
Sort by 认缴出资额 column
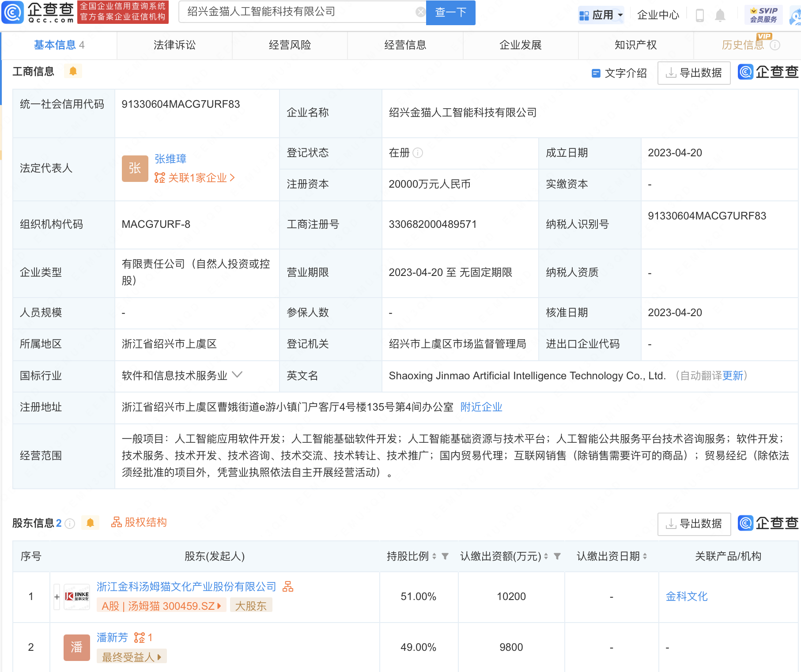[546, 556]
